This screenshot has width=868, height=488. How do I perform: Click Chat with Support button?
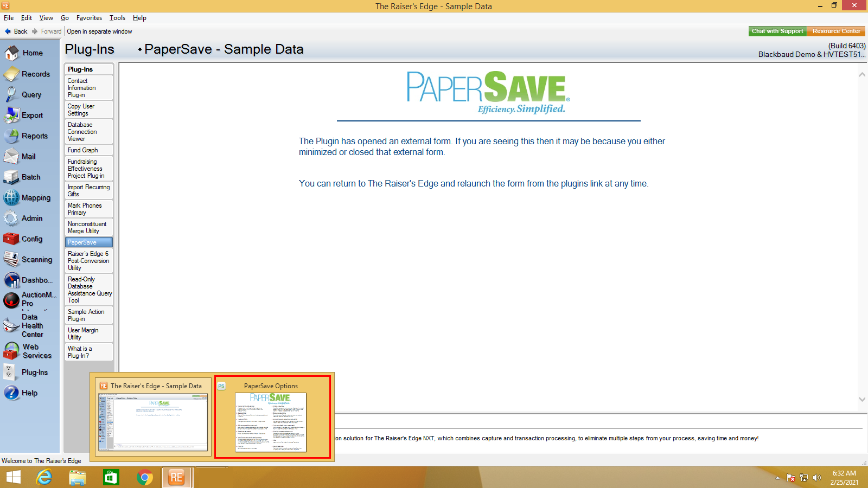[777, 31]
